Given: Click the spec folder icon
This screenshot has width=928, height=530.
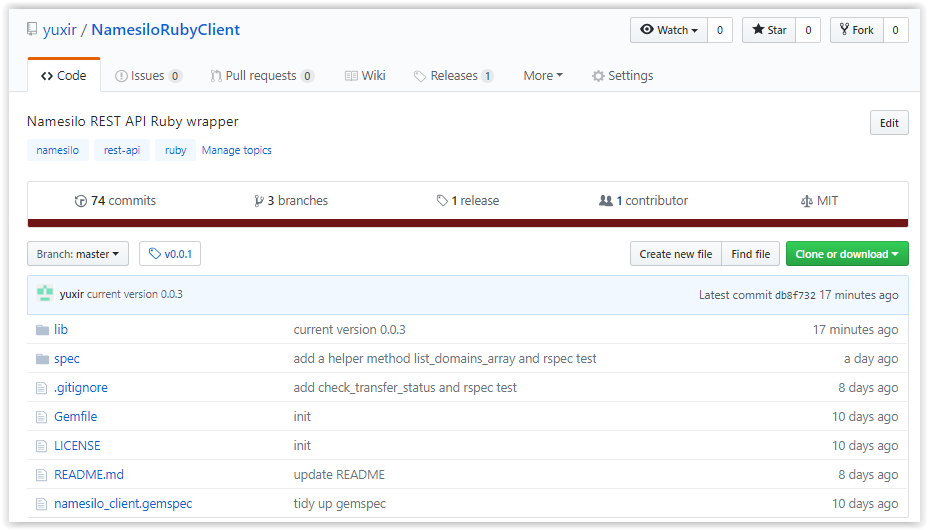Looking at the screenshot, I should click(x=42, y=358).
